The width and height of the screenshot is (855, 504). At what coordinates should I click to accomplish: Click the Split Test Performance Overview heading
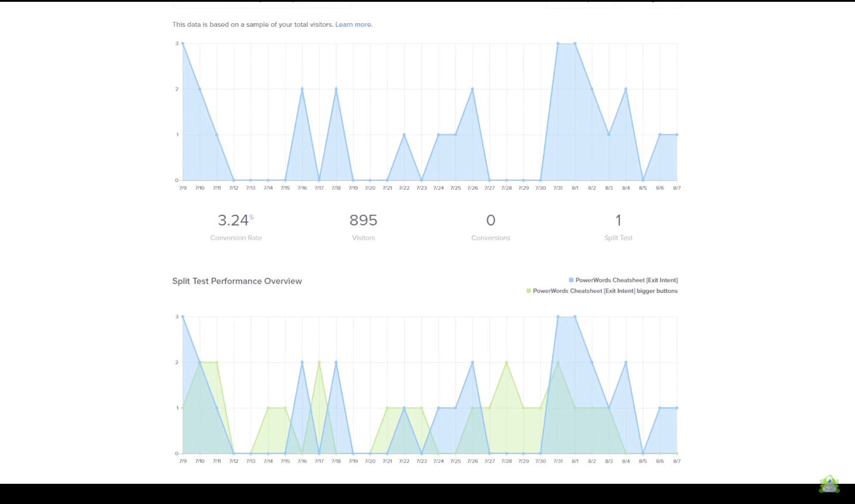click(x=237, y=281)
